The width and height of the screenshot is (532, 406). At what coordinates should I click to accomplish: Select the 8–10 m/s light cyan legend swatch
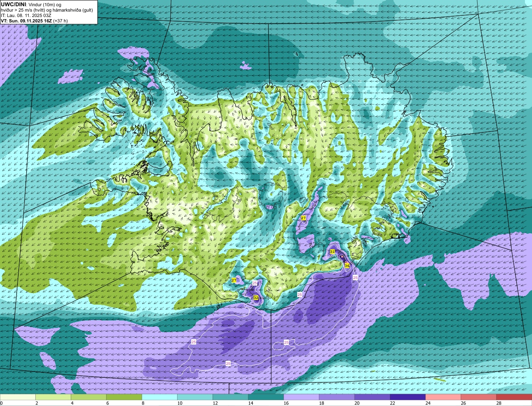point(160,397)
